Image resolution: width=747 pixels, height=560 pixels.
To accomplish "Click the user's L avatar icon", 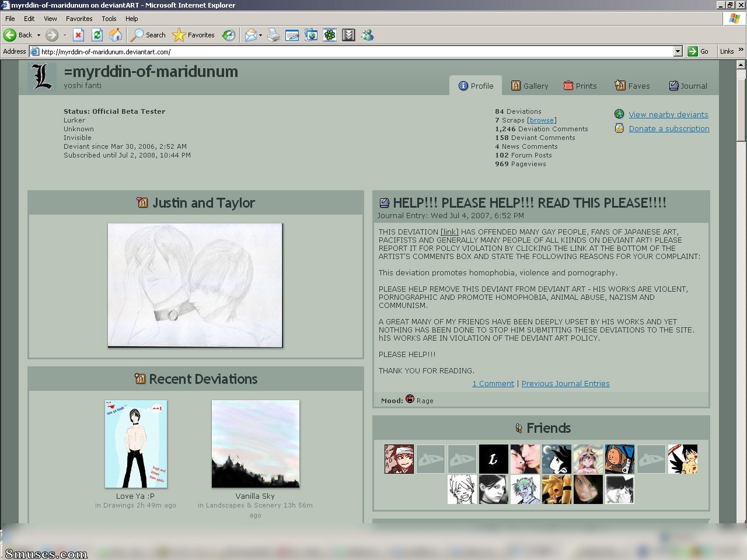I will [x=42, y=76].
